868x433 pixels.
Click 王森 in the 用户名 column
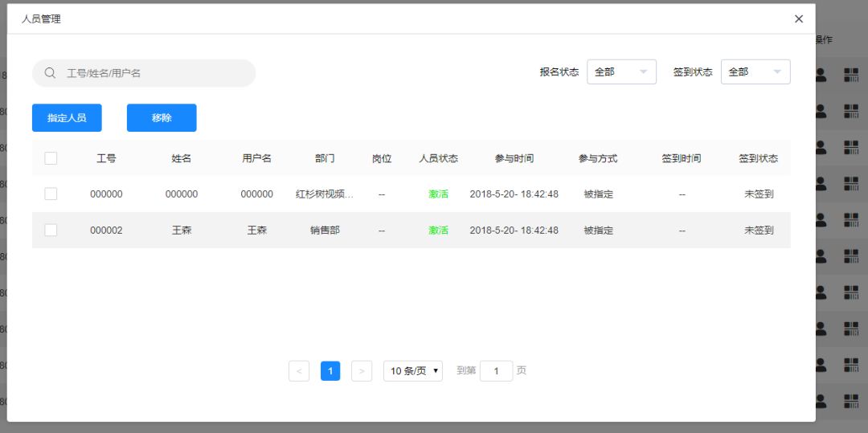tap(257, 230)
